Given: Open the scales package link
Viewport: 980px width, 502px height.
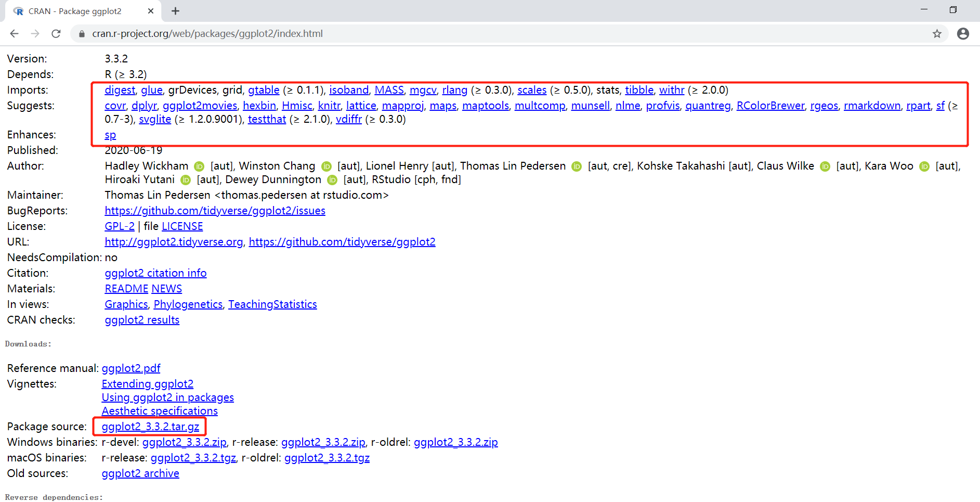Looking at the screenshot, I should (532, 90).
